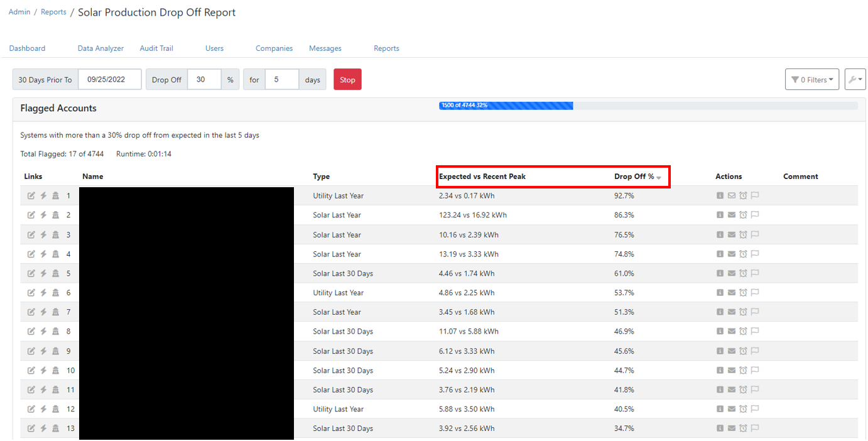Open the Companies tab
The height and width of the screenshot is (441, 868).
point(274,48)
